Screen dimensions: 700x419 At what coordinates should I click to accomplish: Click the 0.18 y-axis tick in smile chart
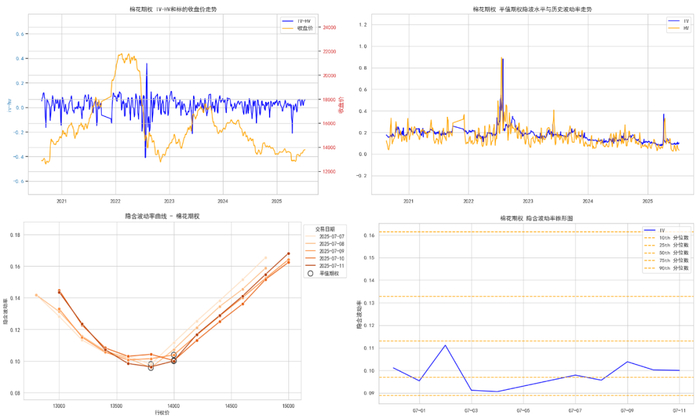[x=15, y=235]
